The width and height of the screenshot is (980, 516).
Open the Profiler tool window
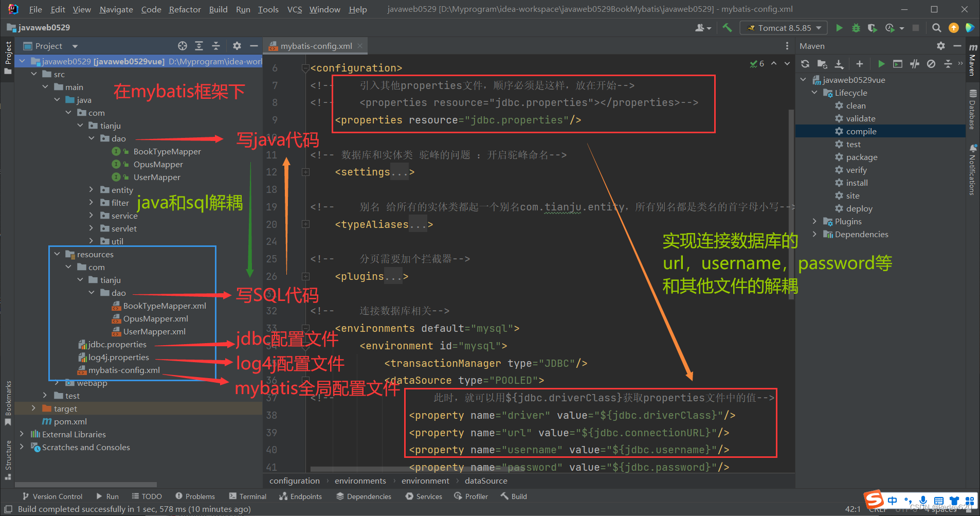click(x=471, y=496)
